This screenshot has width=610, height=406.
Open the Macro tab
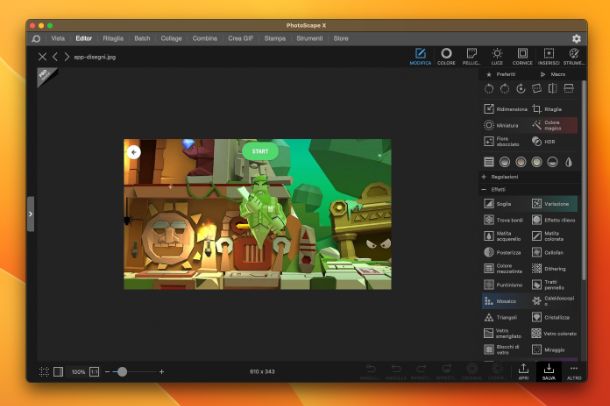click(x=553, y=74)
